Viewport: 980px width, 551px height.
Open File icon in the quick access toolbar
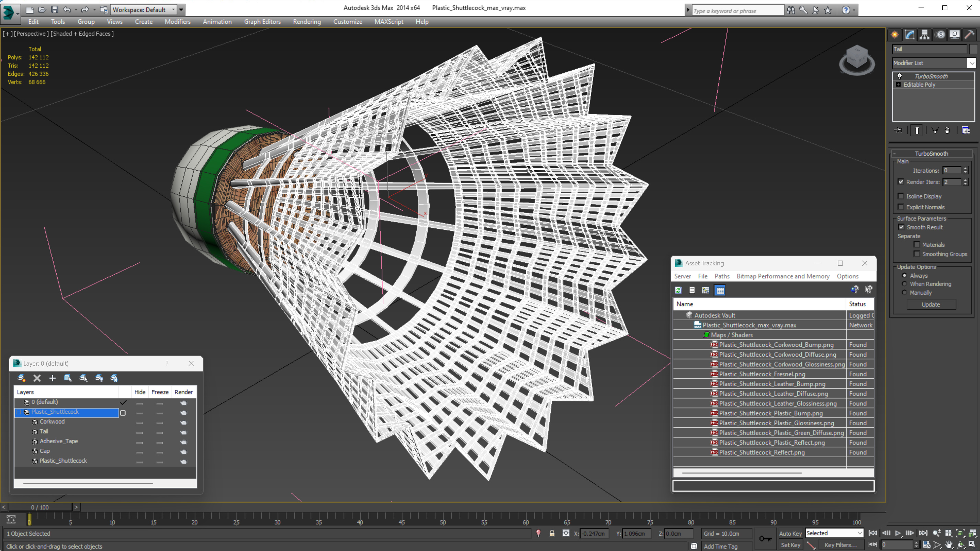coord(42,10)
